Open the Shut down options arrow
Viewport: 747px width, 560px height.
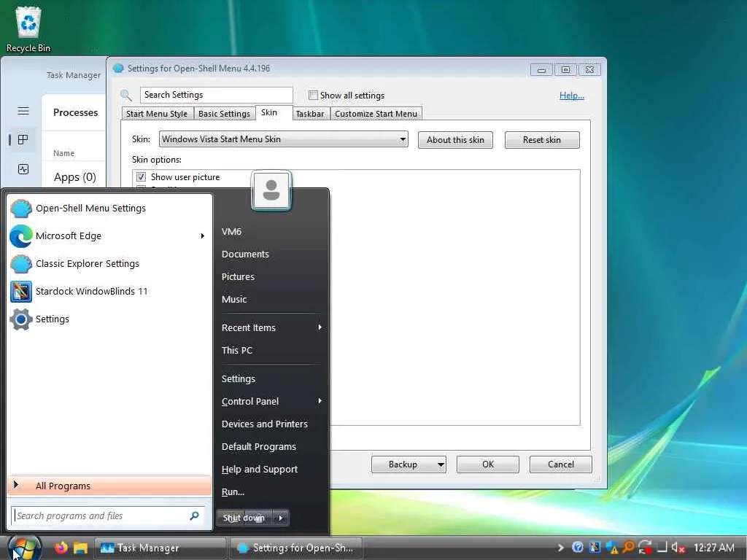[x=281, y=518]
